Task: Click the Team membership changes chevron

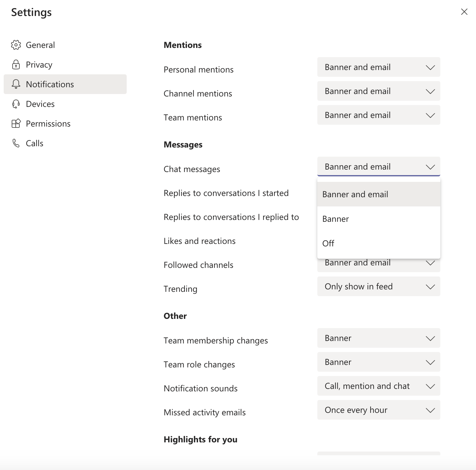Action: pos(430,338)
